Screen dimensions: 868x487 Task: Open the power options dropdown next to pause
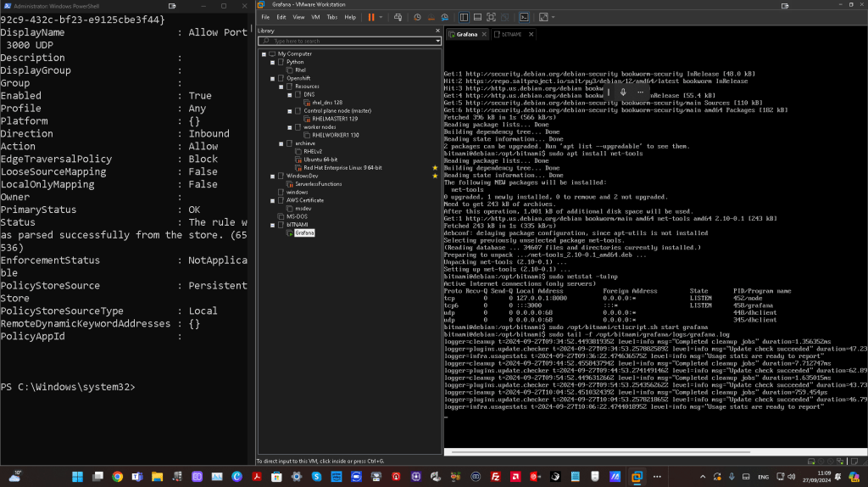[381, 17]
